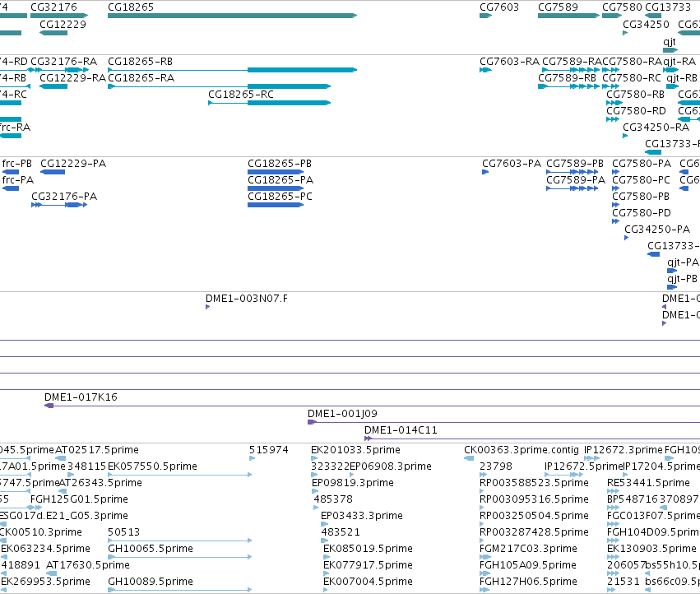Click the CG18265-RB transcript label
This screenshot has height=594, width=700.
click(x=140, y=61)
